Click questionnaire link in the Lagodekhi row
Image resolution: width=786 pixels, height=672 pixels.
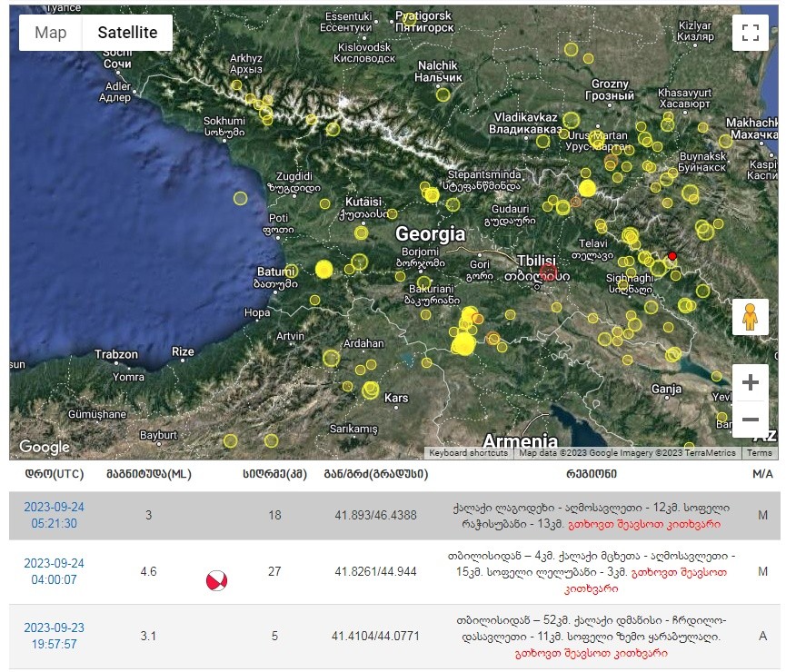click(644, 524)
